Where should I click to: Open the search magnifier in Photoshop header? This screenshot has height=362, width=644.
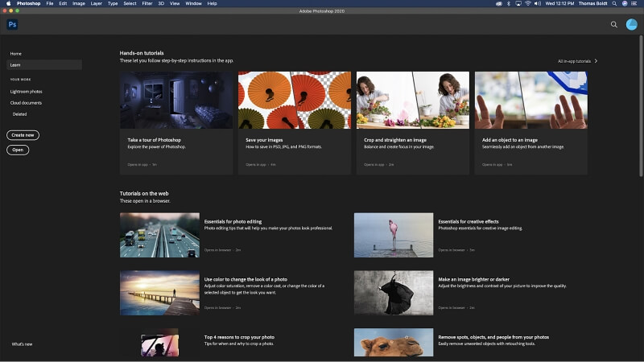pyautogui.click(x=613, y=25)
